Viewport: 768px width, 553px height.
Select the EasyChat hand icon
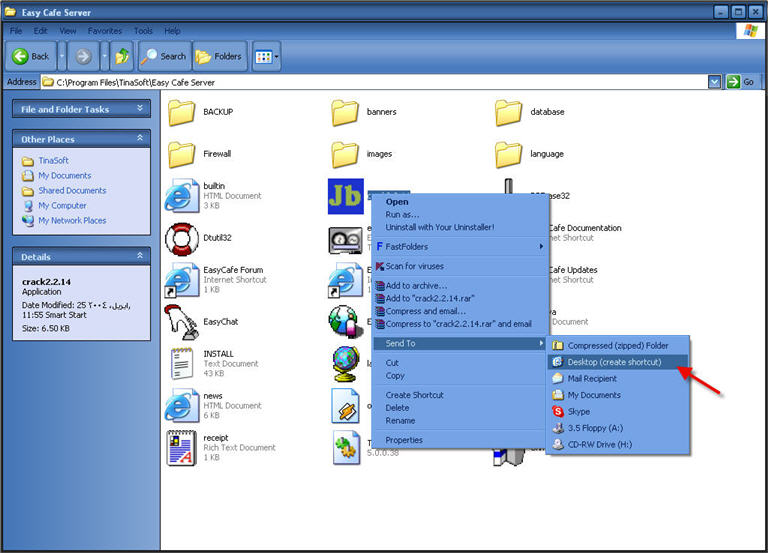(x=181, y=322)
